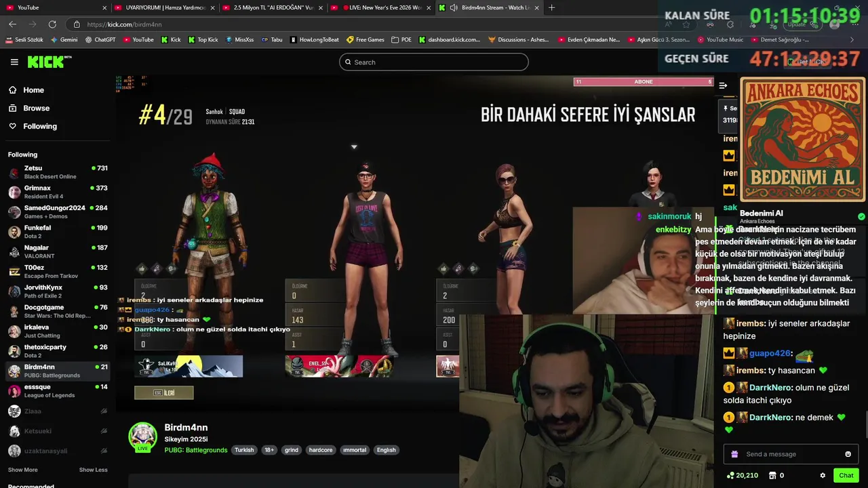Open Zetsu's channel in Following
This screenshot has height=488, width=868.
click(58, 172)
